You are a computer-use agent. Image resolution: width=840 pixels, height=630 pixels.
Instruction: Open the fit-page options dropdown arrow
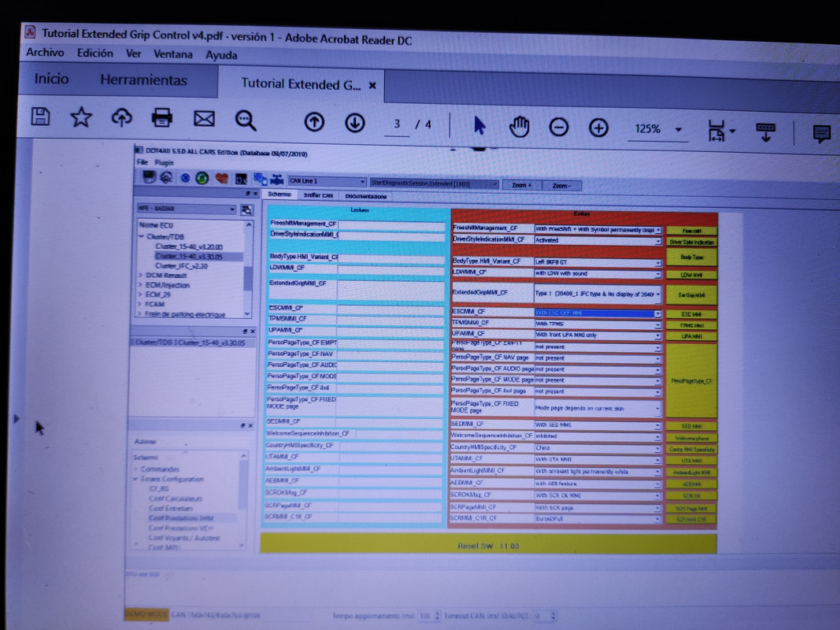tap(732, 132)
